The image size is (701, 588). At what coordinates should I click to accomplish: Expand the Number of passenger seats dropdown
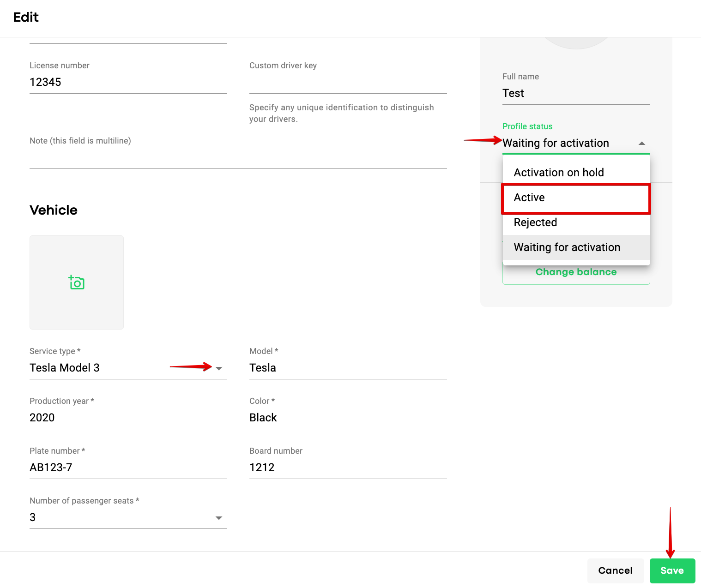(x=219, y=518)
